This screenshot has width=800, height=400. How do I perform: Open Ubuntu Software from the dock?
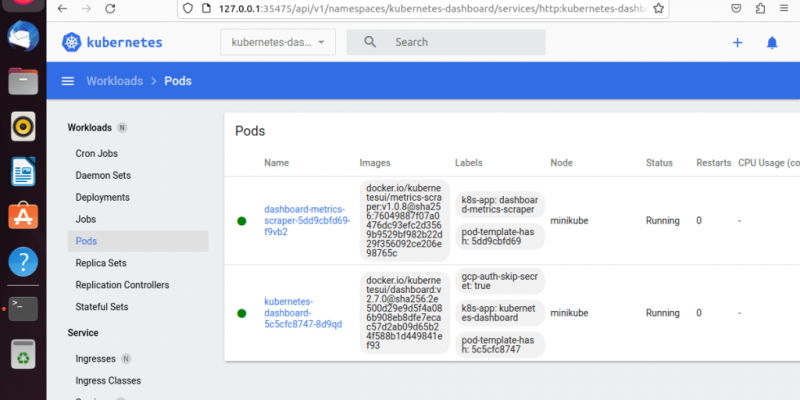click(x=23, y=216)
